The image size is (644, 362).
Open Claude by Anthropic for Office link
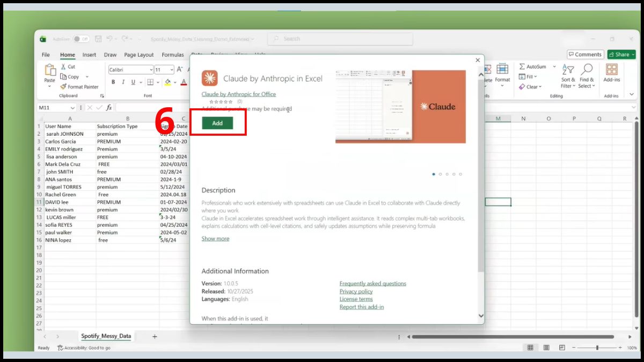tap(238, 94)
